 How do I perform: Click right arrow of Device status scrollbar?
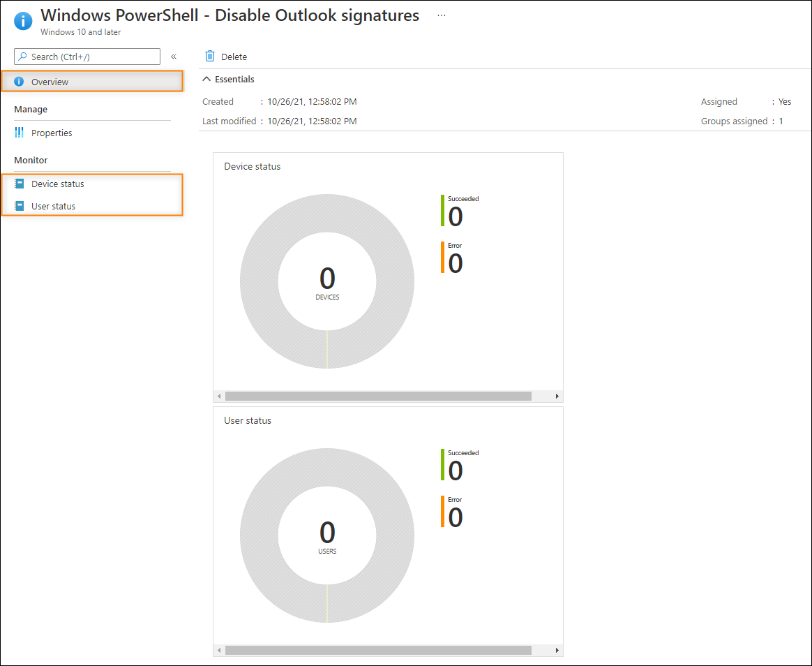coord(557,396)
